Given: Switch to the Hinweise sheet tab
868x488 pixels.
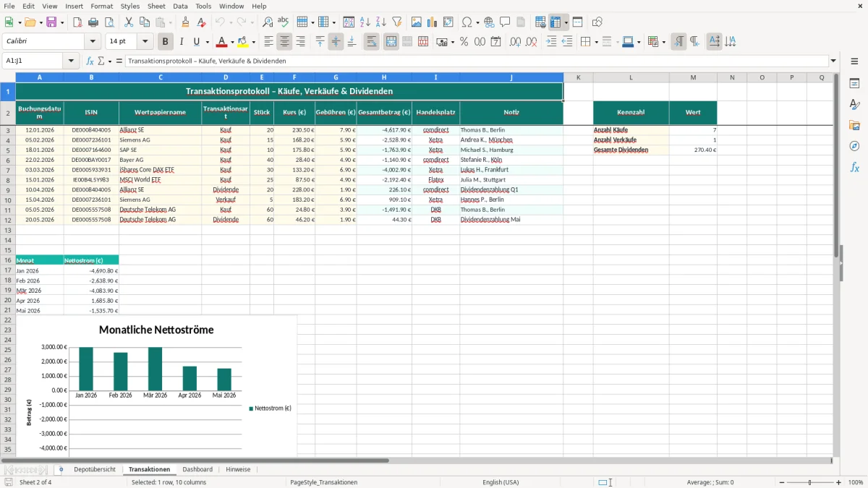Looking at the screenshot, I should pos(238,469).
